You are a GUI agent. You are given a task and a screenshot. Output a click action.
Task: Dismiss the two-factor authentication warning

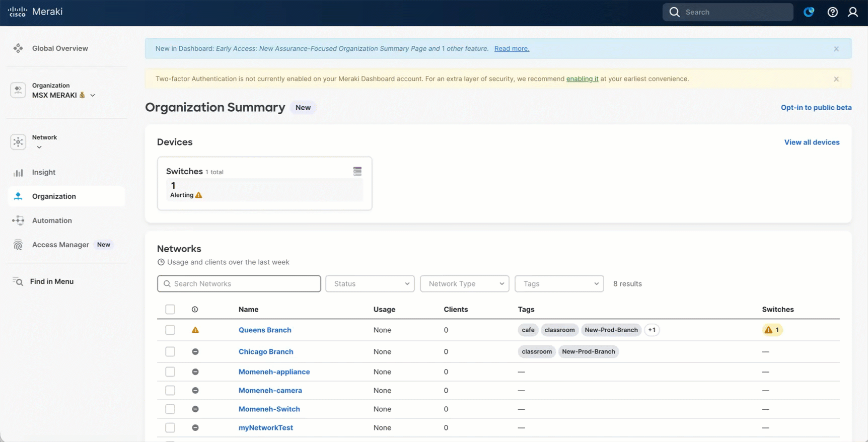[x=836, y=79]
